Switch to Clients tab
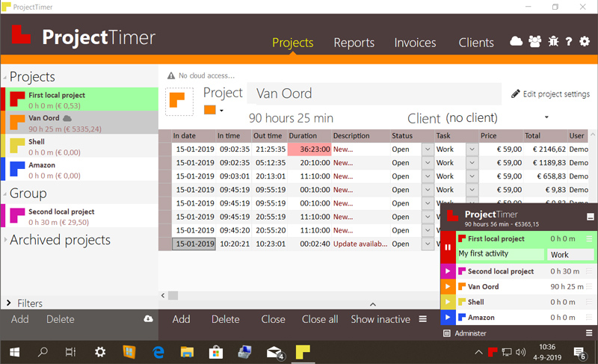The width and height of the screenshot is (598, 364). point(476,43)
